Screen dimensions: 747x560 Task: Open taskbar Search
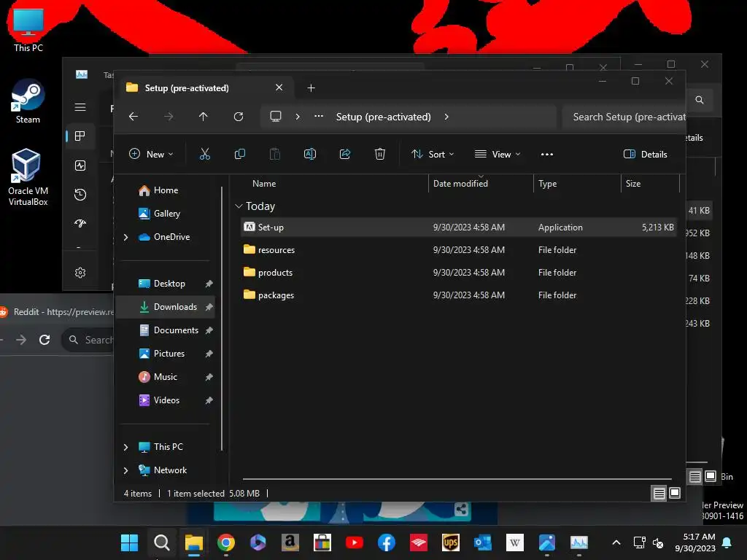click(x=161, y=542)
